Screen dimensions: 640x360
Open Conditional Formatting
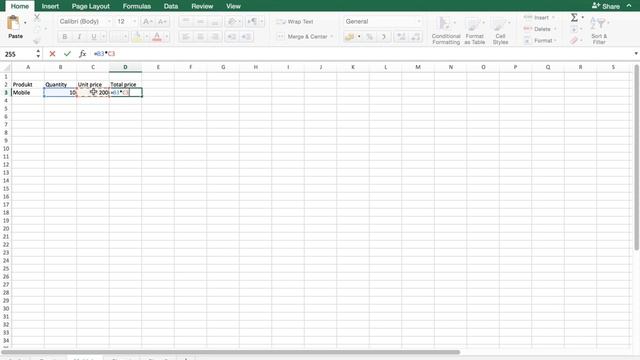pyautogui.click(x=446, y=30)
